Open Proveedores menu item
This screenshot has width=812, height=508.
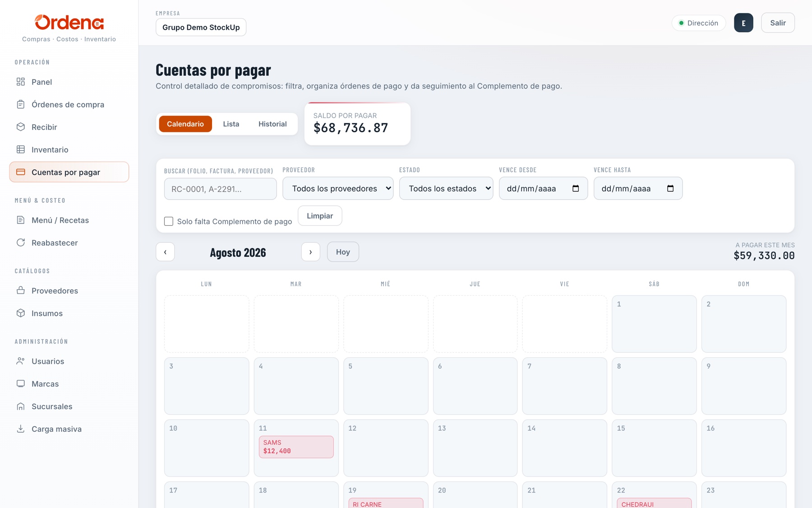coord(69,290)
